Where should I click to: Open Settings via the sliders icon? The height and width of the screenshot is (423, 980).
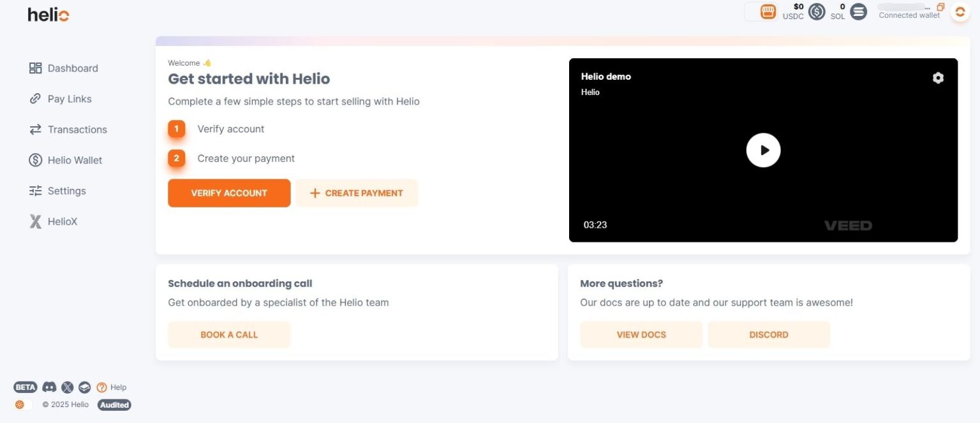[x=36, y=191]
